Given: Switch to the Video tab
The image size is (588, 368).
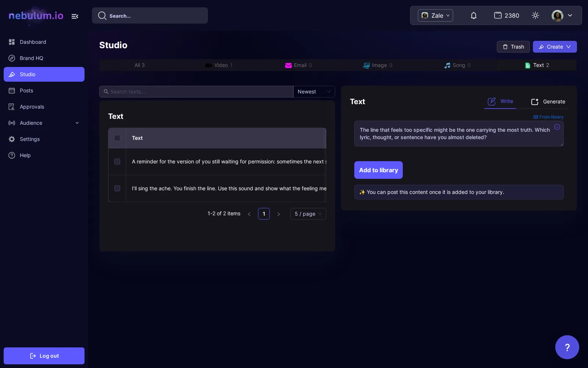Looking at the screenshot, I should pyautogui.click(x=219, y=65).
